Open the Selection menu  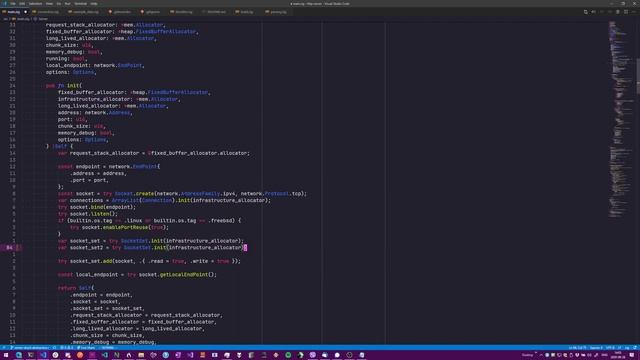click(35, 4)
